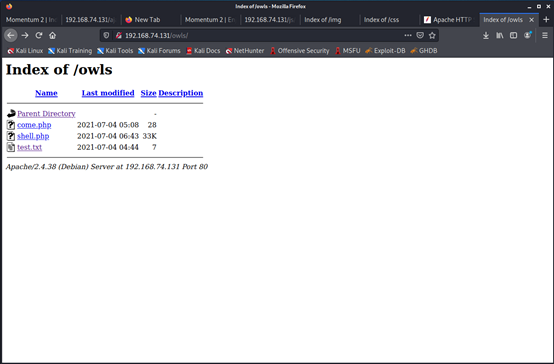Open the shell.php file link
The height and width of the screenshot is (364, 554).
(33, 136)
